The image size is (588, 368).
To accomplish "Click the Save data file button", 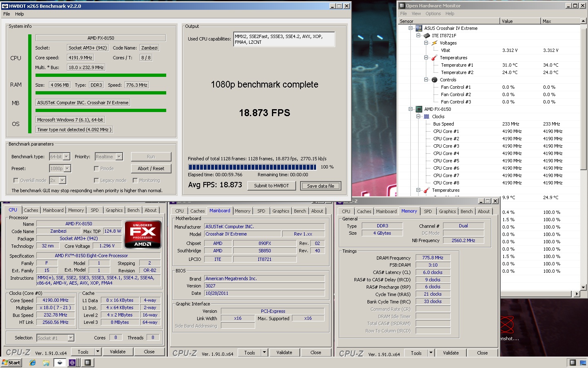I will pyautogui.click(x=321, y=186).
